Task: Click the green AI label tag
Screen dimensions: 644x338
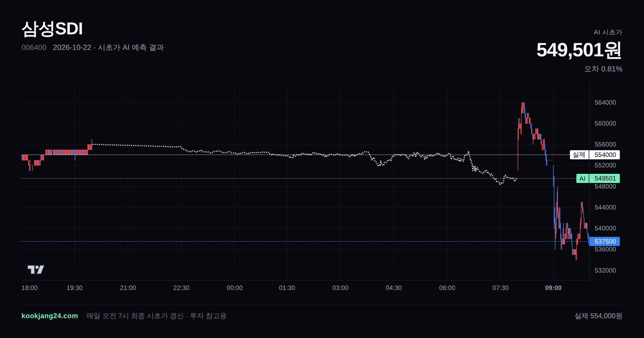Action: point(583,178)
